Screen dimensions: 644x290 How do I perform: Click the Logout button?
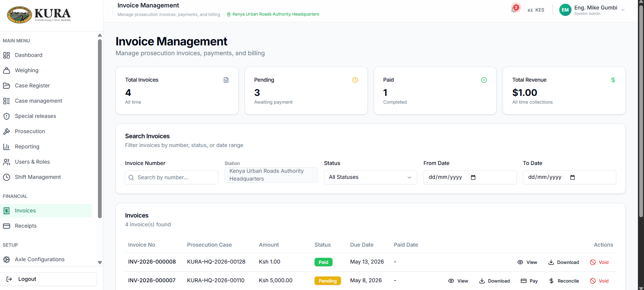(x=48, y=279)
